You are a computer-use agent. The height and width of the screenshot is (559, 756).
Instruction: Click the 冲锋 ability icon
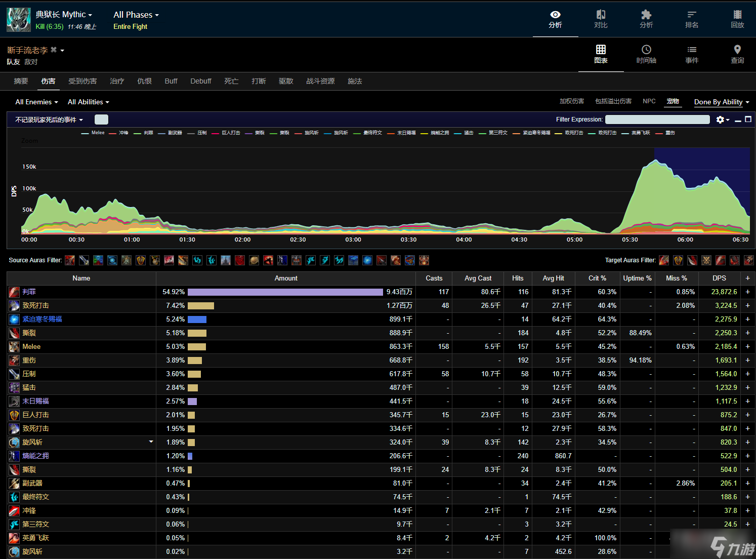(x=14, y=511)
